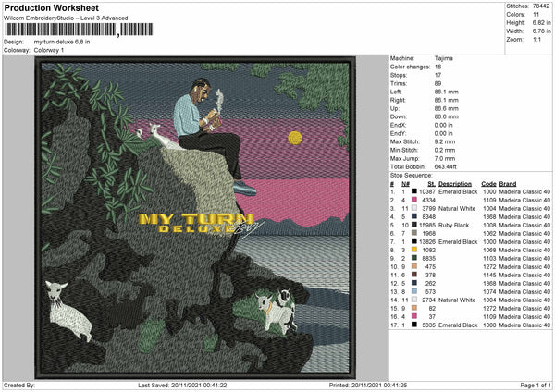555x392 pixels.
Task: Select the brown swatch in stop row 11
Action: (x=413, y=275)
